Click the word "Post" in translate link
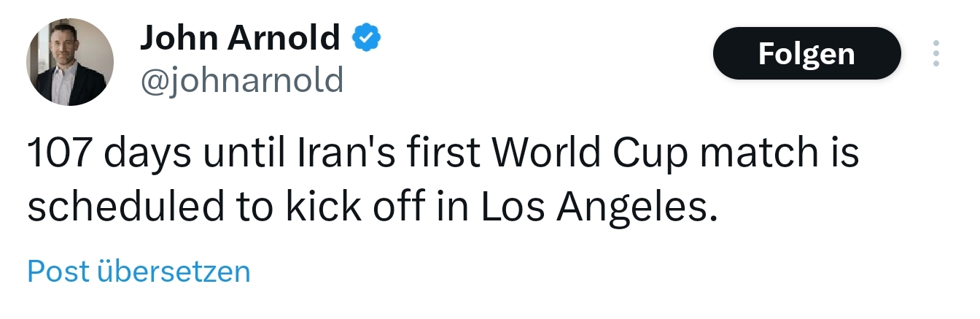The width and height of the screenshot is (980, 319). (58, 272)
